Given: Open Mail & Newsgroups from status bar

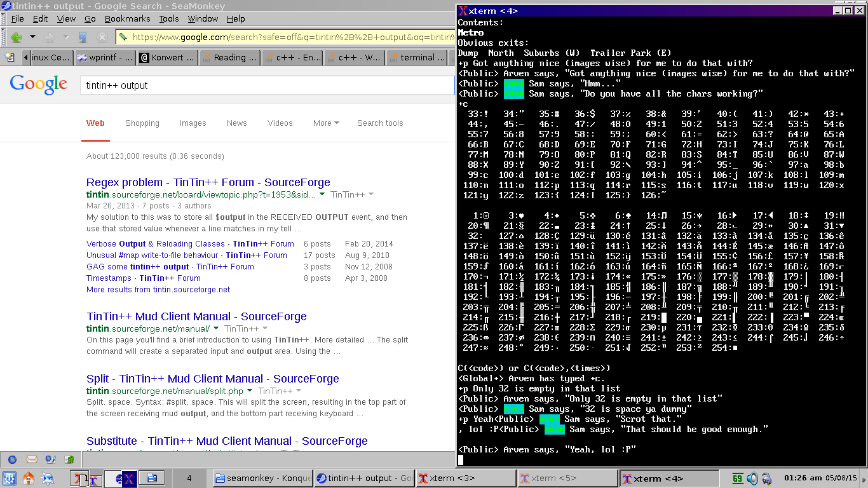Looking at the screenshot, I should [x=32, y=459].
